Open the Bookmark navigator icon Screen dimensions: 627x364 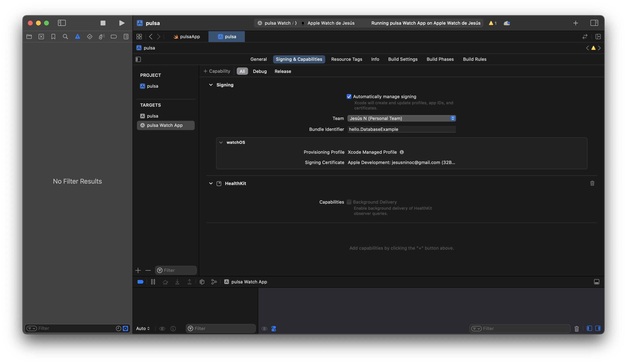click(x=53, y=37)
